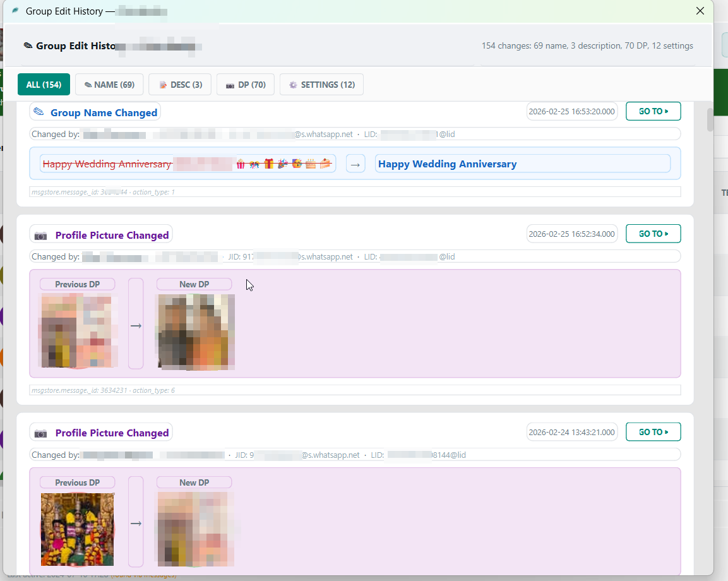The image size is (728, 581).
Task: Click Previous DP label in 16:52:34 entry
Action: 78,284
